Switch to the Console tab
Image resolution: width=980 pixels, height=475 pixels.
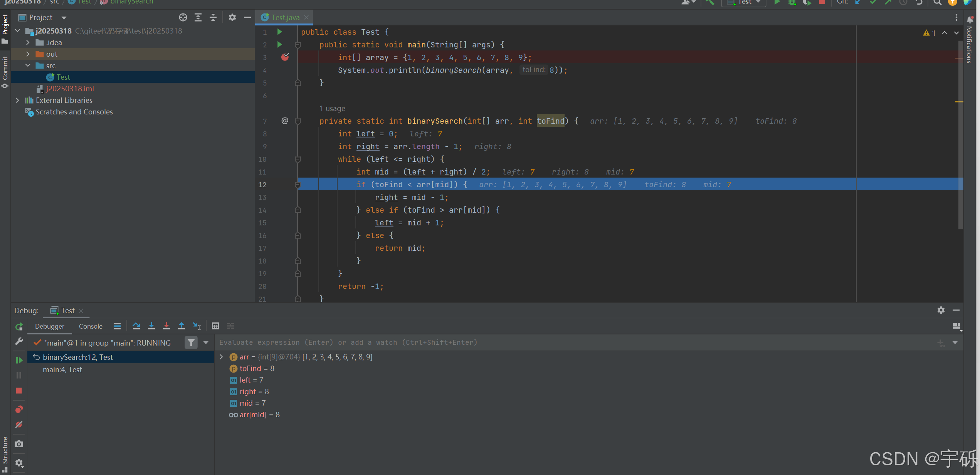[91, 326]
